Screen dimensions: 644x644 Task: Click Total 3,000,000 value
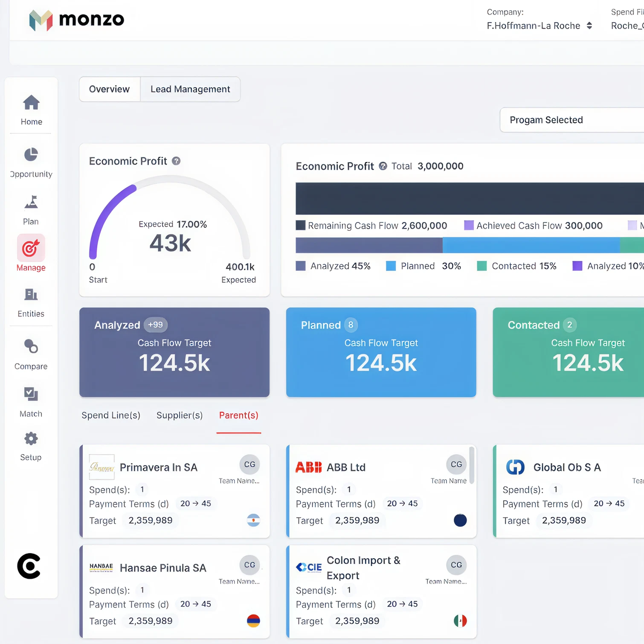click(x=441, y=166)
